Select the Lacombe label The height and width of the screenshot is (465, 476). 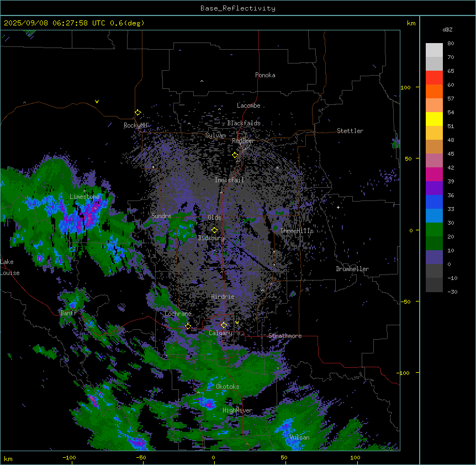pyautogui.click(x=248, y=105)
